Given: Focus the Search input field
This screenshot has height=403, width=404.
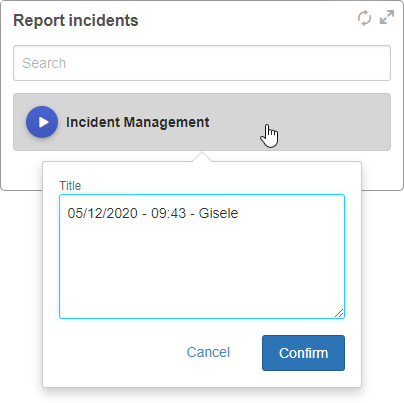Looking at the screenshot, I should pyautogui.click(x=202, y=63).
